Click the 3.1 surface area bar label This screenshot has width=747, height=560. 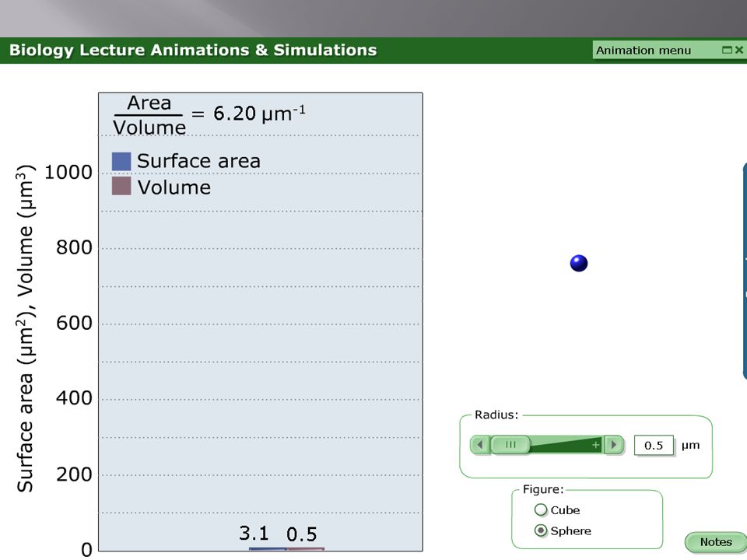click(x=254, y=534)
